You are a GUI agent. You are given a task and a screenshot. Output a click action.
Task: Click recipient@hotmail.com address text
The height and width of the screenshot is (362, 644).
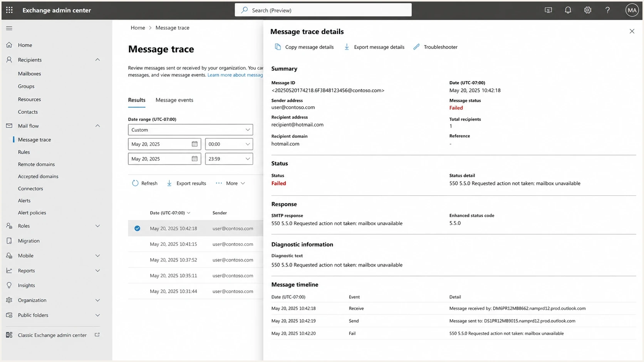[297, 125]
